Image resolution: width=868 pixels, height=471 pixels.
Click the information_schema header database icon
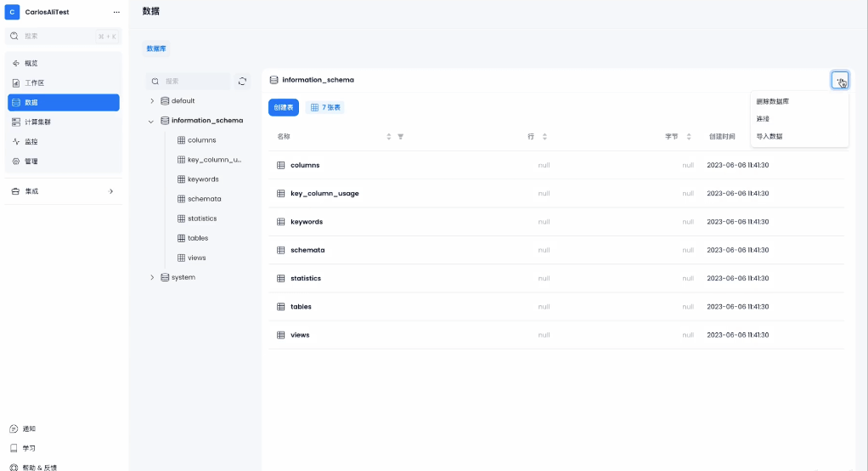pos(273,80)
